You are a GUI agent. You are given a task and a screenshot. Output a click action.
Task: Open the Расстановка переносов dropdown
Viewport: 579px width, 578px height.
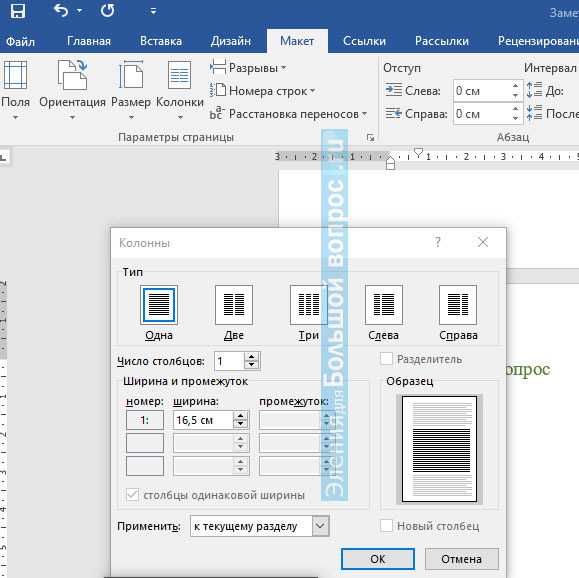288,114
